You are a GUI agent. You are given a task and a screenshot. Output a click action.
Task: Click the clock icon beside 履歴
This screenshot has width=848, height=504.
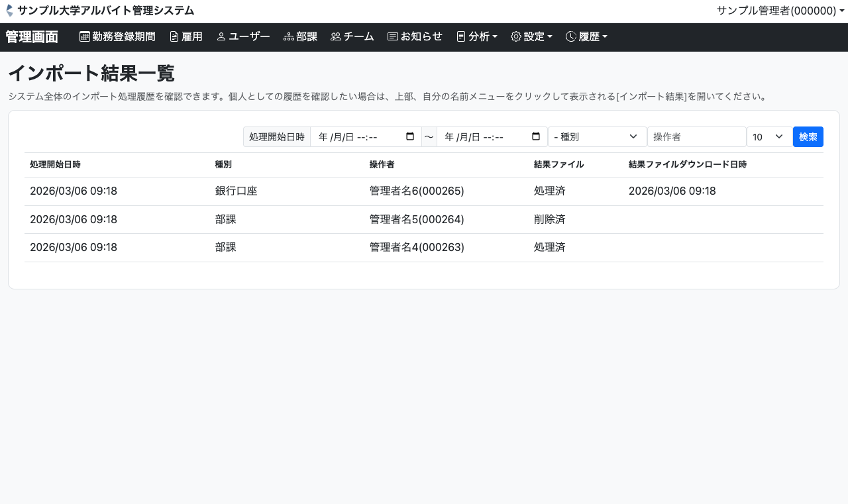tap(571, 37)
